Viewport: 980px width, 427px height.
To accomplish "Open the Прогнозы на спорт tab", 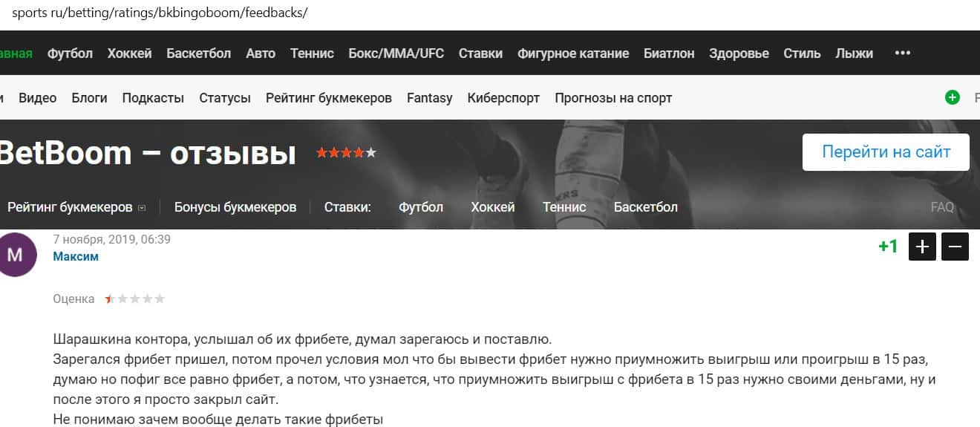I will pos(613,98).
